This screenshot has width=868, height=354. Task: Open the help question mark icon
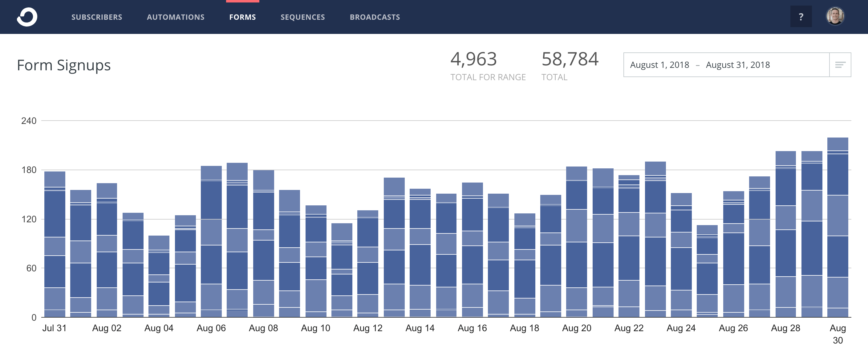(801, 17)
